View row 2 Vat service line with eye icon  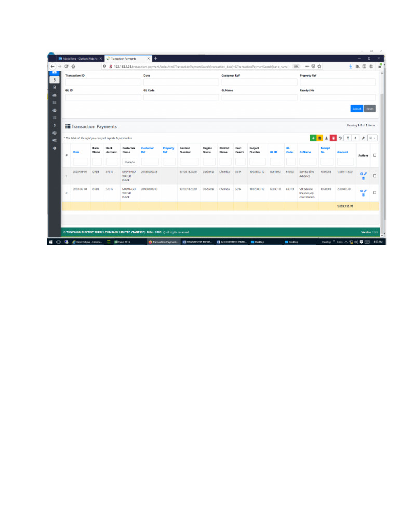point(362,191)
